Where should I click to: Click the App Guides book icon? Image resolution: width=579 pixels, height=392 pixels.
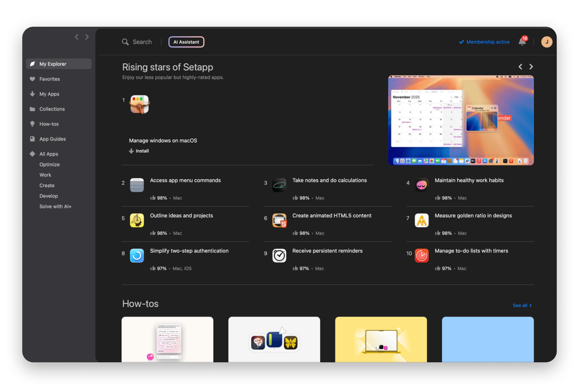point(32,139)
